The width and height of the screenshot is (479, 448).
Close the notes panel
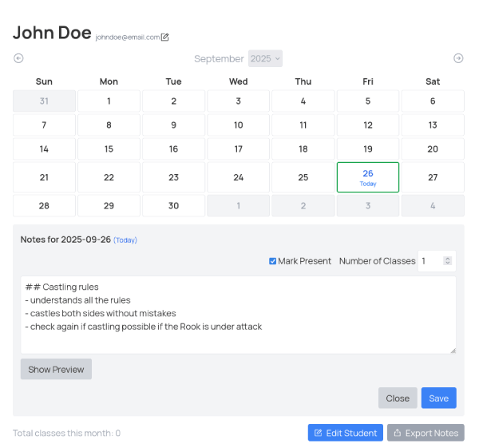[x=398, y=398]
